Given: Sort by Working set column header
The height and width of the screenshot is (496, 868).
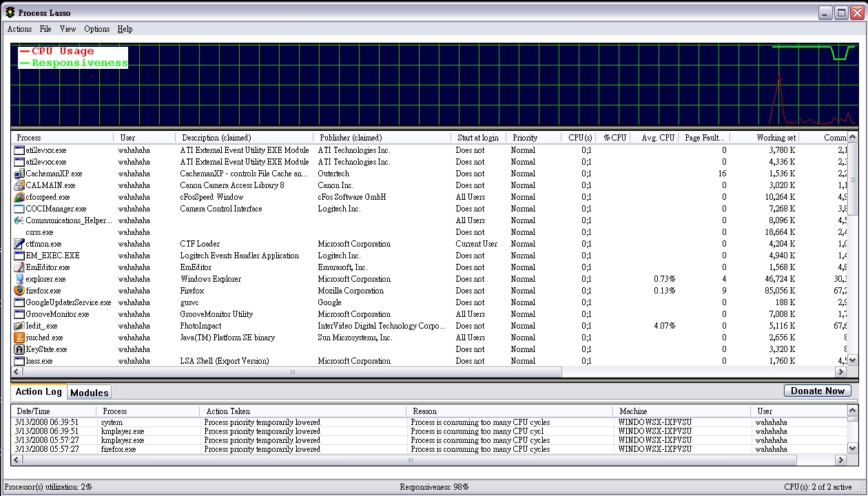Looking at the screenshot, I should pos(765,138).
